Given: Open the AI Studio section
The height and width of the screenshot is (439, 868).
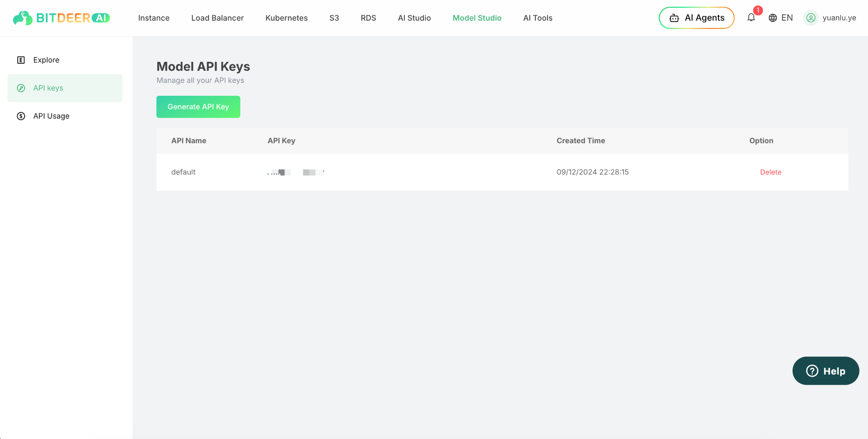Looking at the screenshot, I should [x=414, y=18].
